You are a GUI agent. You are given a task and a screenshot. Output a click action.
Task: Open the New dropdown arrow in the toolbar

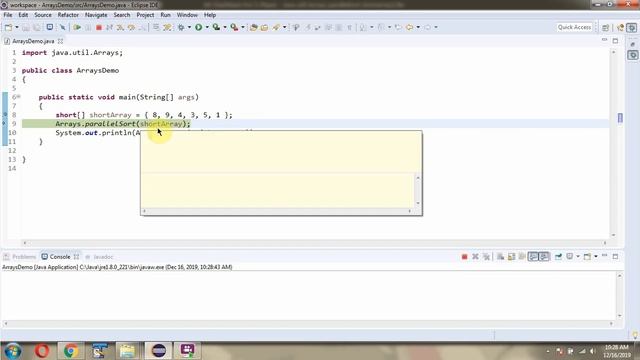pos(17,27)
